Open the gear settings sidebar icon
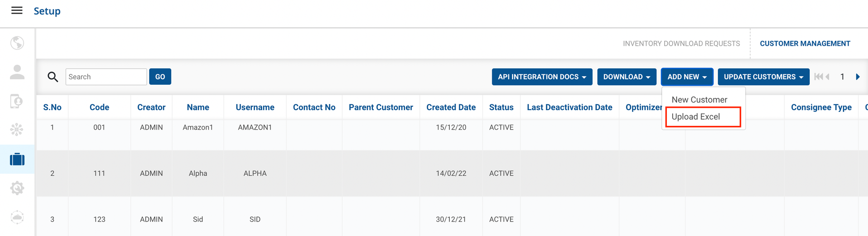 coord(17,188)
